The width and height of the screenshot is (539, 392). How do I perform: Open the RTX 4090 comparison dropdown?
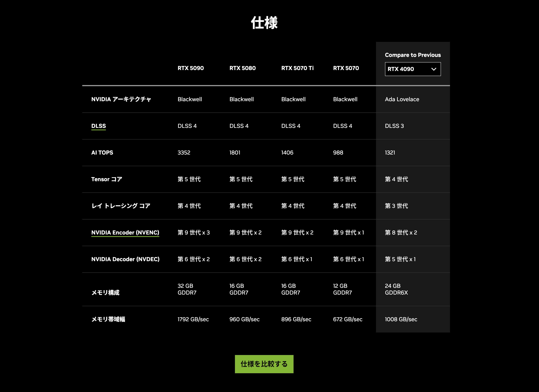pos(413,69)
